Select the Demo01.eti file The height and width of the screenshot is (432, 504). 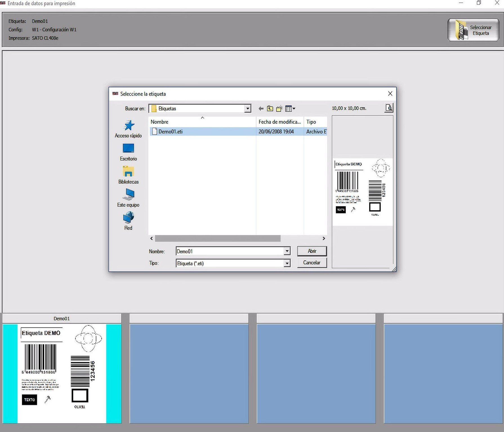[170, 132]
